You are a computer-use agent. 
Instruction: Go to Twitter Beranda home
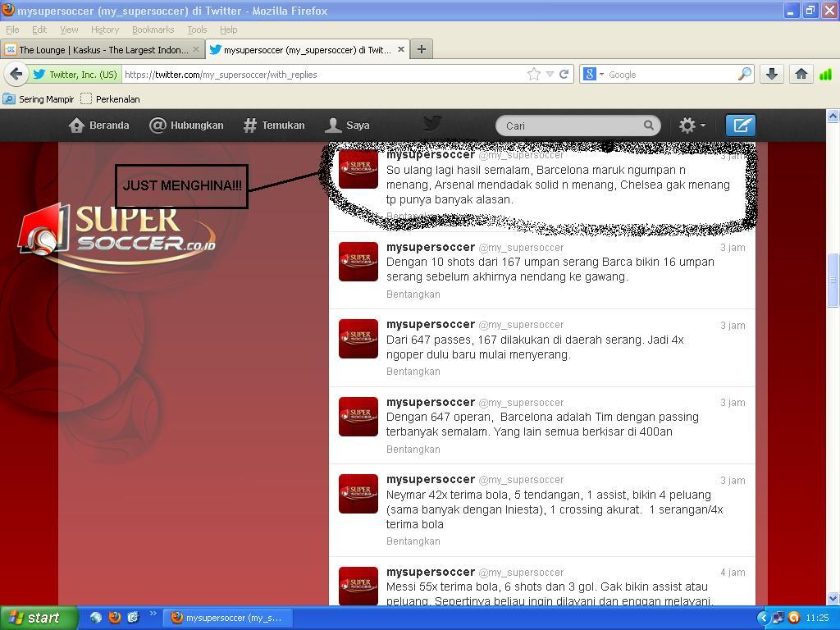tap(99, 126)
